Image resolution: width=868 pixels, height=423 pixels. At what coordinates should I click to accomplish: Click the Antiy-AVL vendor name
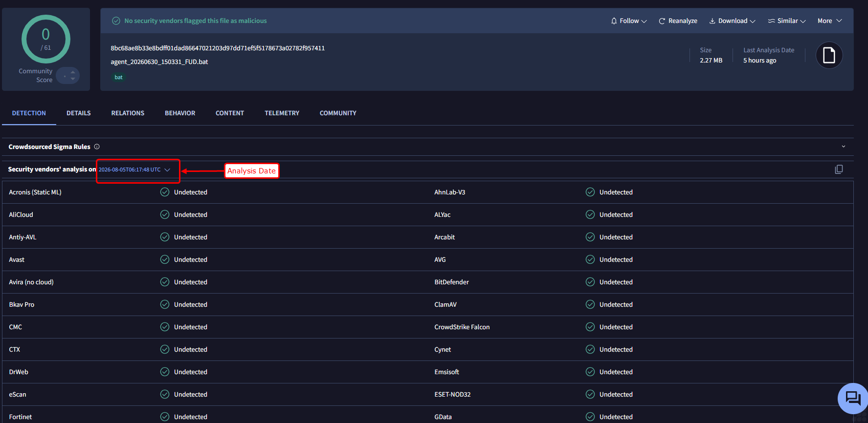click(22, 237)
